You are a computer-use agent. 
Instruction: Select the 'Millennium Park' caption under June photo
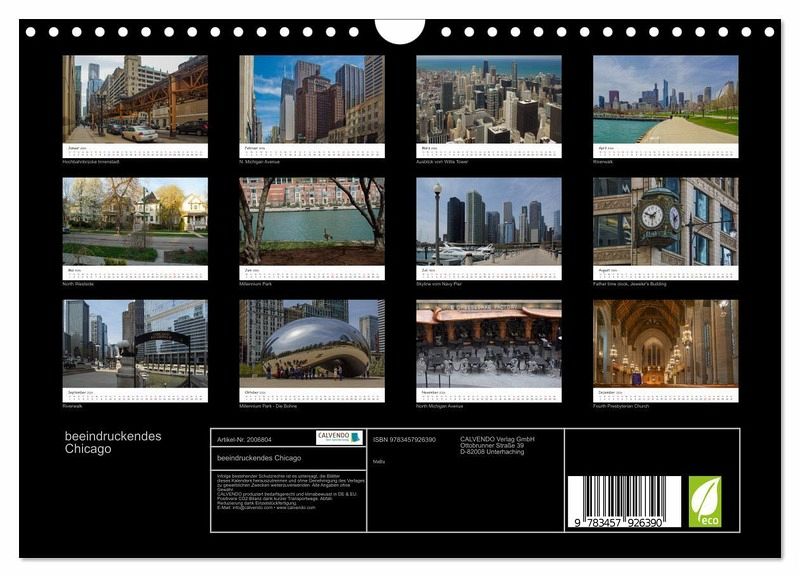(255, 284)
